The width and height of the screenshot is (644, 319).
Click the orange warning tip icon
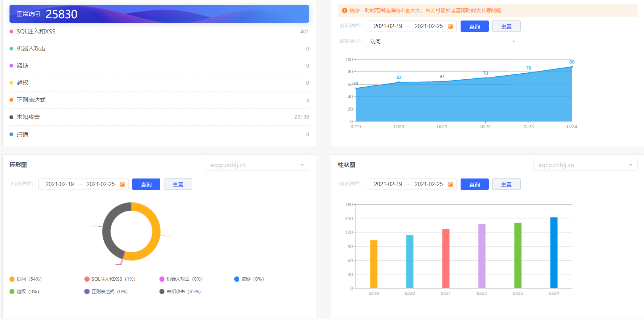click(344, 11)
